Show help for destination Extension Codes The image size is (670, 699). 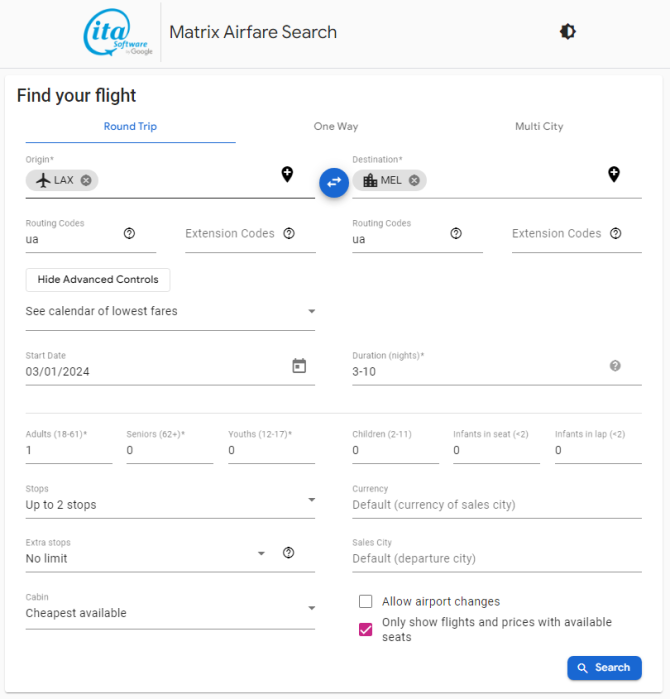pyautogui.click(x=616, y=233)
